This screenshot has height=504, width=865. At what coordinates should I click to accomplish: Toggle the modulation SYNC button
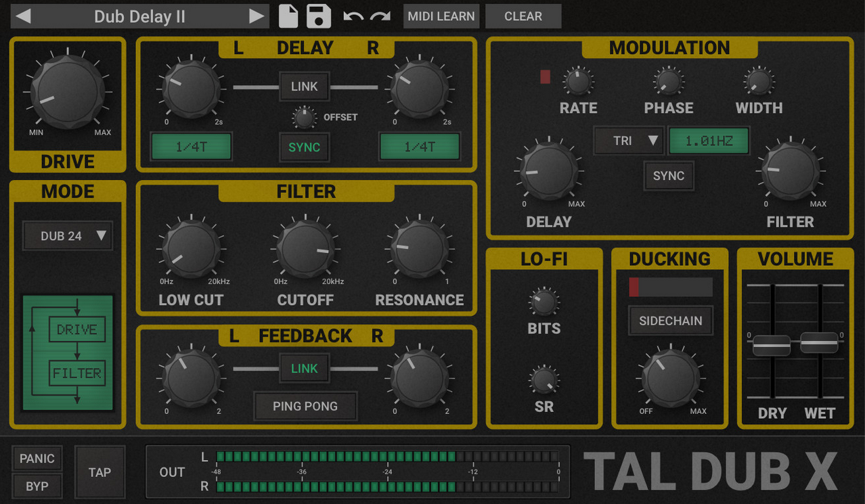click(669, 176)
